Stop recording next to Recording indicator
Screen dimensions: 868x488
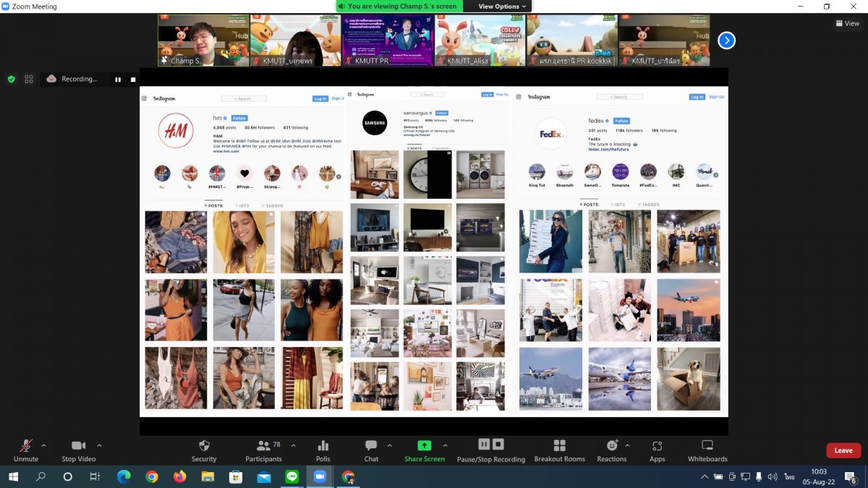coord(133,80)
